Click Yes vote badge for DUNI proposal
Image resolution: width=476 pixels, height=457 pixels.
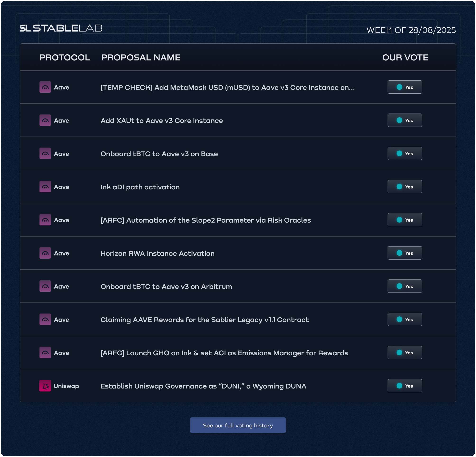coord(405,386)
